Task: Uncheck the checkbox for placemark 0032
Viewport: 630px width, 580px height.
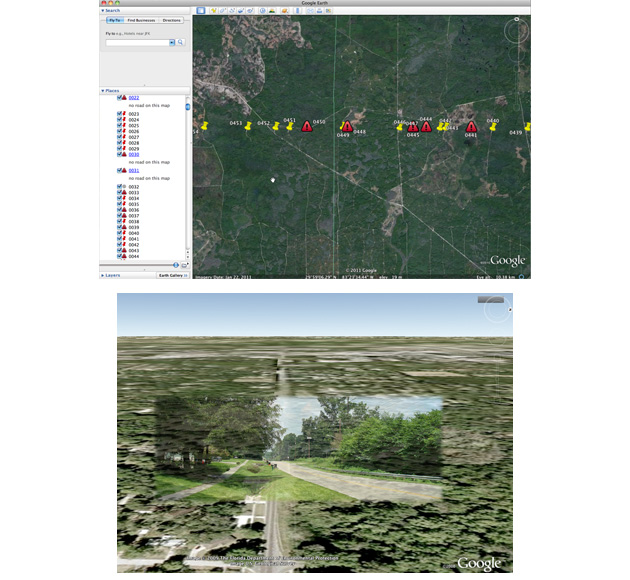Action: (x=119, y=186)
